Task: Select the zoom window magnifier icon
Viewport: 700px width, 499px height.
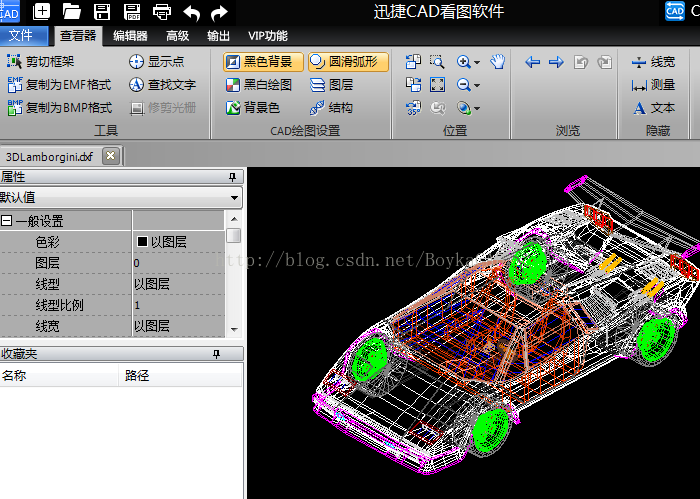Action: pos(437,62)
